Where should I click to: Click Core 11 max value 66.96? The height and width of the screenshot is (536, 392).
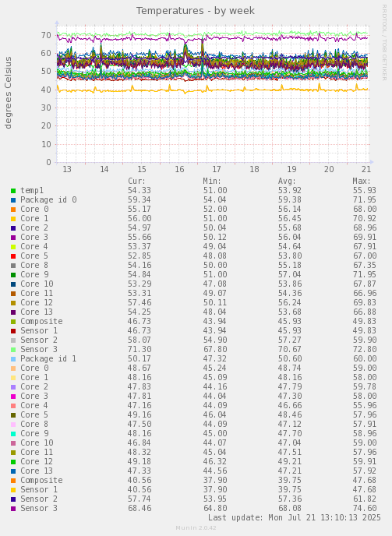click(x=365, y=293)
